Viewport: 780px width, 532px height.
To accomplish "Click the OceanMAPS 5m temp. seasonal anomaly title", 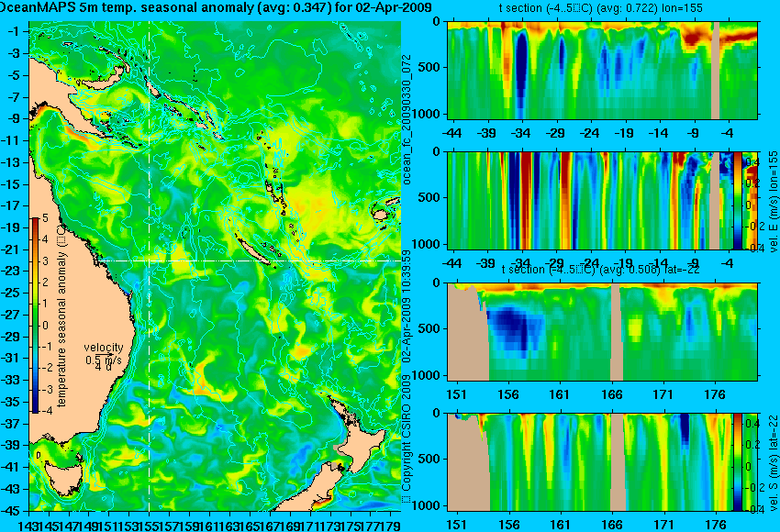I will (x=216, y=7).
